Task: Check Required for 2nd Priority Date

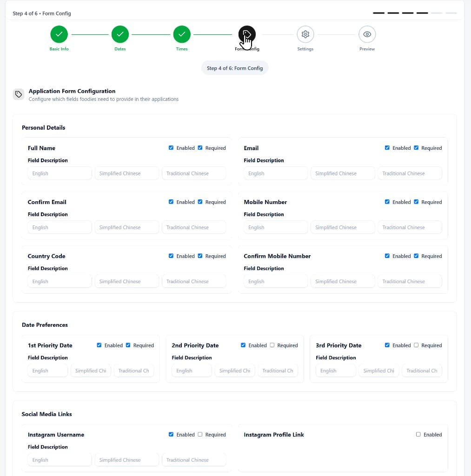Action: (272, 345)
